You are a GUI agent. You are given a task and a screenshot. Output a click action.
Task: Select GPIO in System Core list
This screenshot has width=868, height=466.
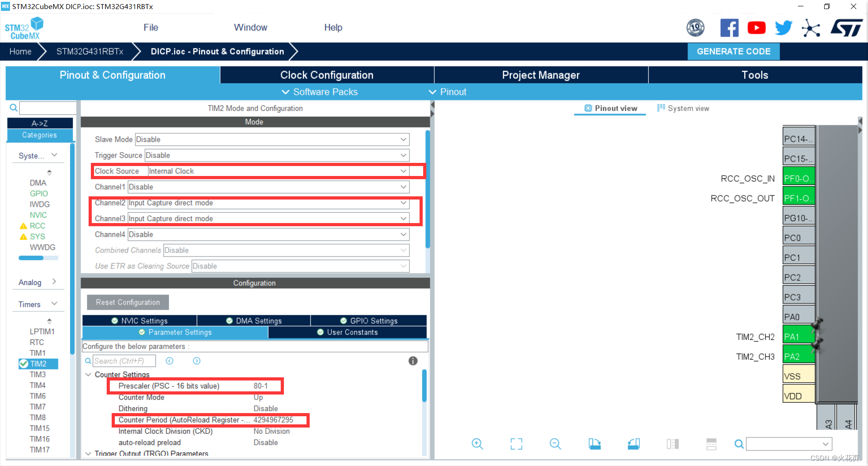coord(39,194)
